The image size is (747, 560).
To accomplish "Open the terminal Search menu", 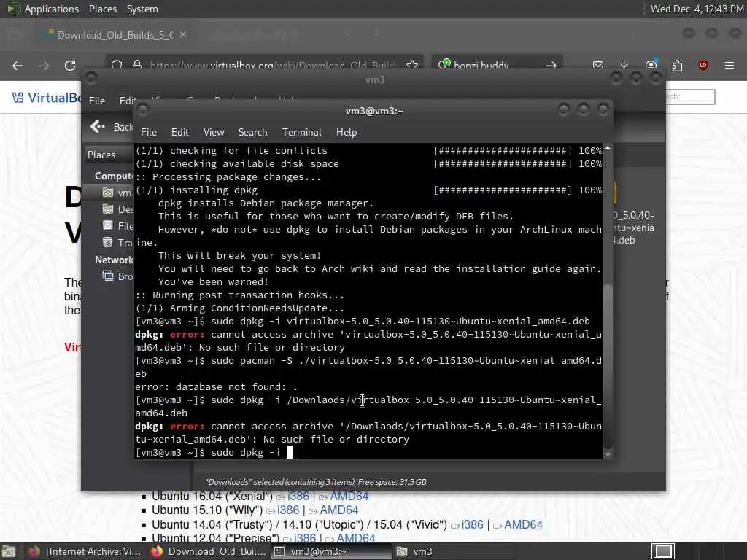I will point(252,133).
